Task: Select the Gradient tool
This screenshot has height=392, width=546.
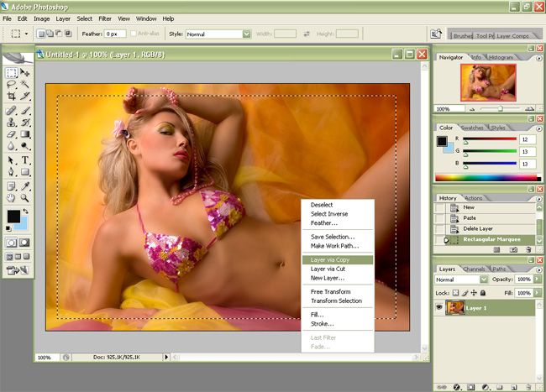Action: point(24,134)
